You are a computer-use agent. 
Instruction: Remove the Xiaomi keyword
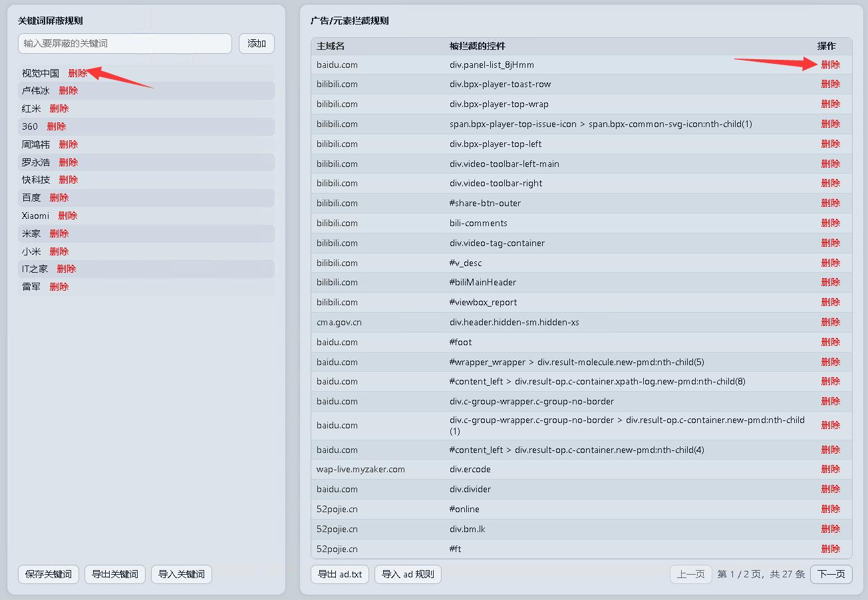pyautogui.click(x=68, y=216)
